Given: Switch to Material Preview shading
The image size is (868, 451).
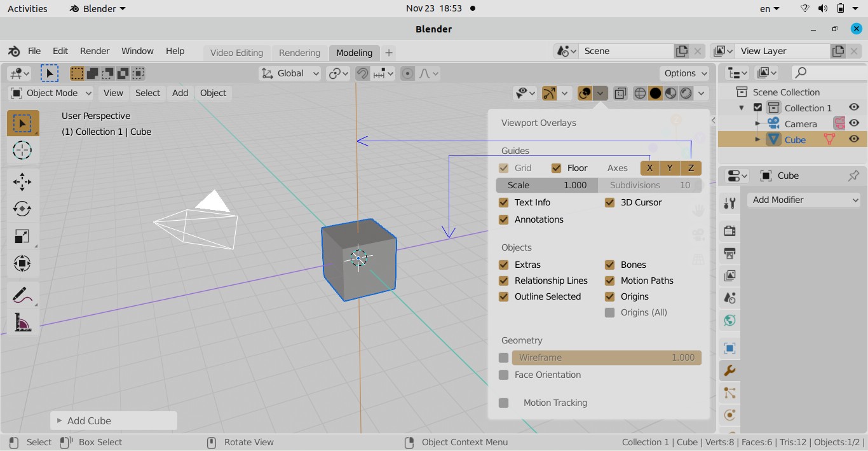Looking at the screenshot, I should [x=670, y=94].
